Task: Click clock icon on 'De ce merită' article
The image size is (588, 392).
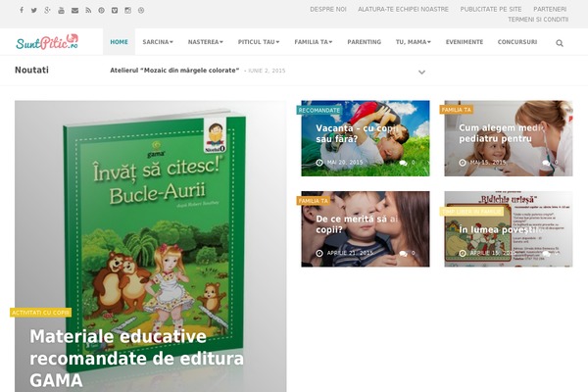Action: (319, 253)
